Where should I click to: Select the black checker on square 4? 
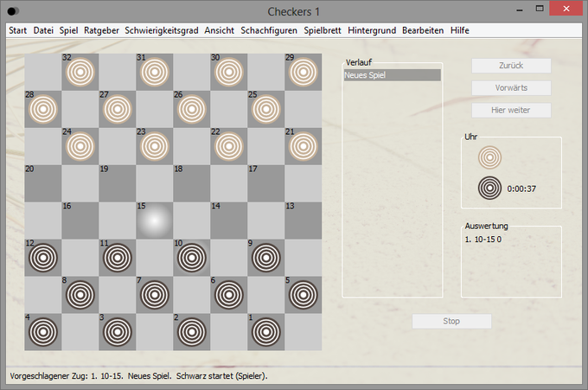pyautogui.click(x=43, y=332)
